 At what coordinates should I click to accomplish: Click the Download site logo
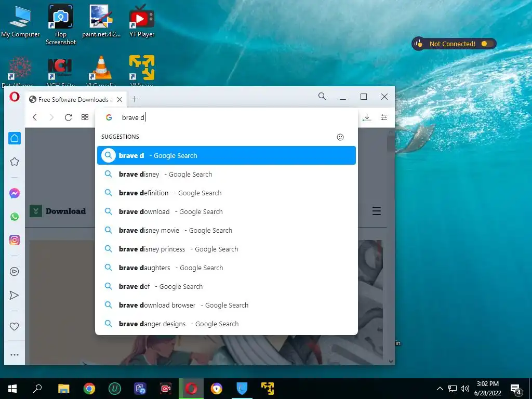(x=58, y=211)
